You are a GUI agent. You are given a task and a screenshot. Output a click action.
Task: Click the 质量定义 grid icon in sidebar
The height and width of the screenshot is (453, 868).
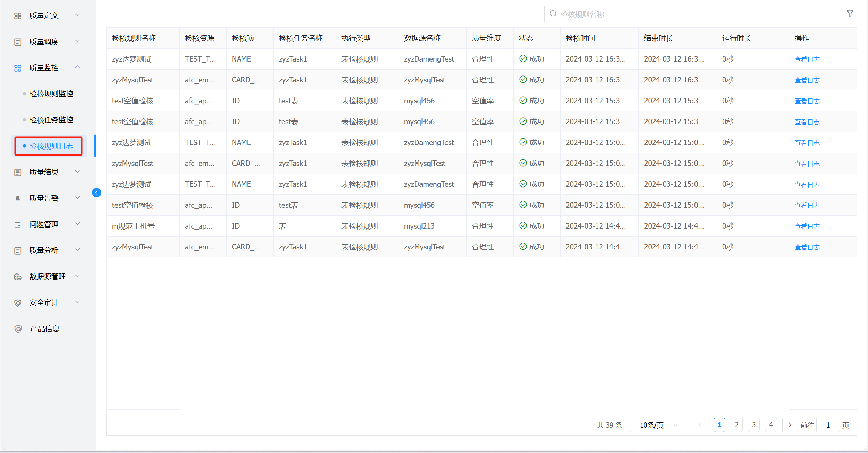[x=18, y=16]
